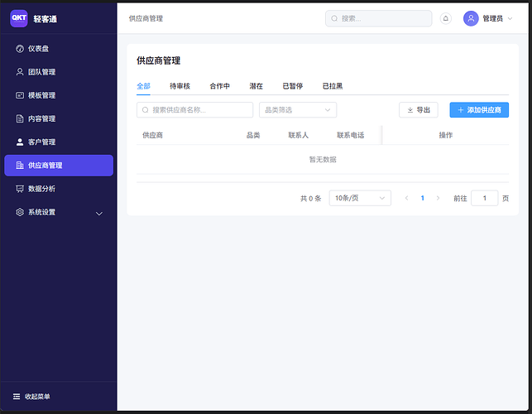Open 数据分析 in sidebar
This screenshot has width=532, height=414.
59,189
